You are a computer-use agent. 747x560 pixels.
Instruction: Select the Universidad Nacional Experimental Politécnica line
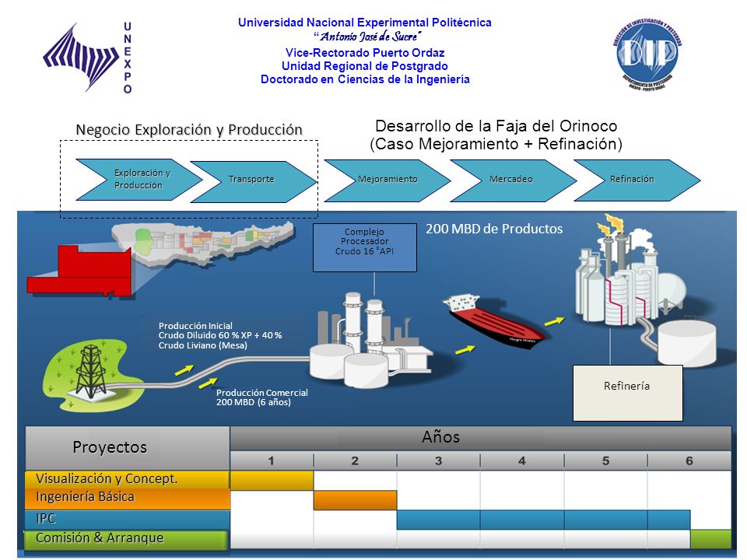[365, 23]
